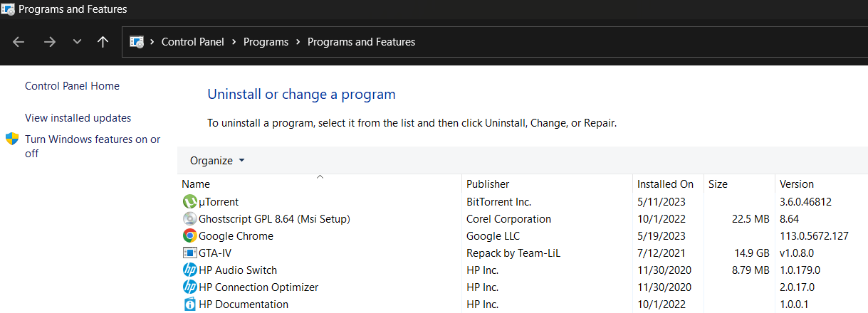The width and height of the screenshot is (868, 313).
Task: Open the Organize dropdown menu
Action: pos(217,161)
